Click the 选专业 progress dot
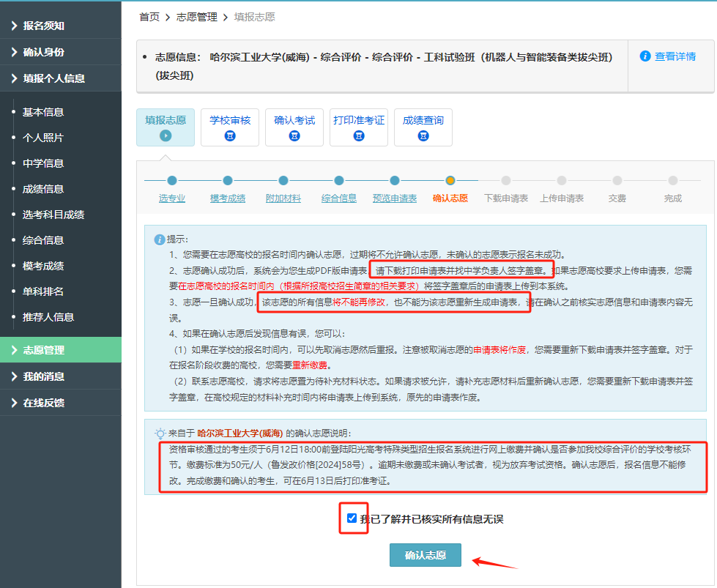The height and width of the screenshot is (588, 717). click(172, 181)
